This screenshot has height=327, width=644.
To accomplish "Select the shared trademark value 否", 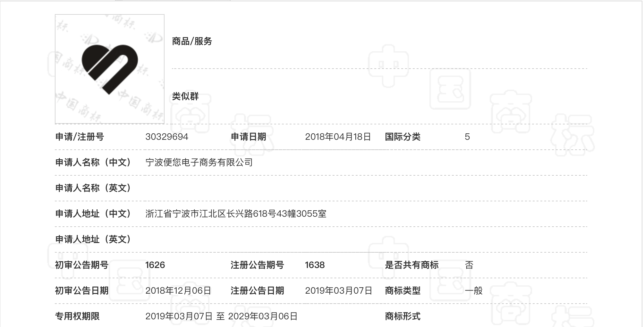I will pos(469,265).
